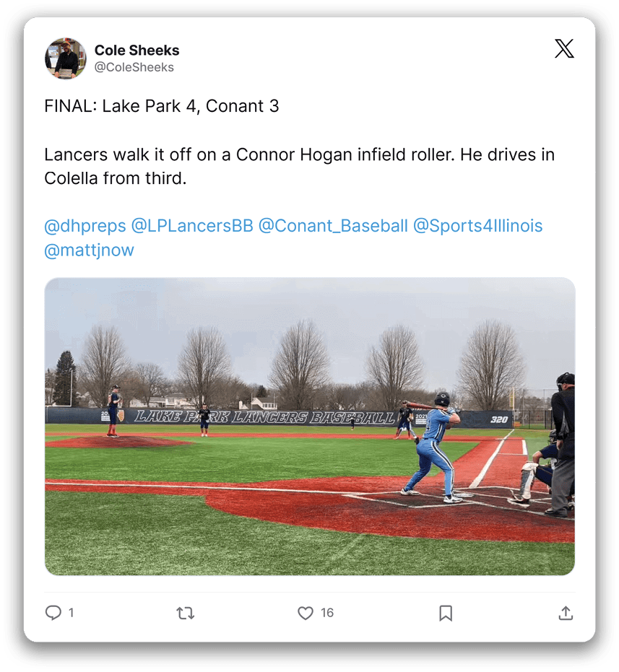Open the @mattjnow mention
The image size is (619, 672).
90,250
